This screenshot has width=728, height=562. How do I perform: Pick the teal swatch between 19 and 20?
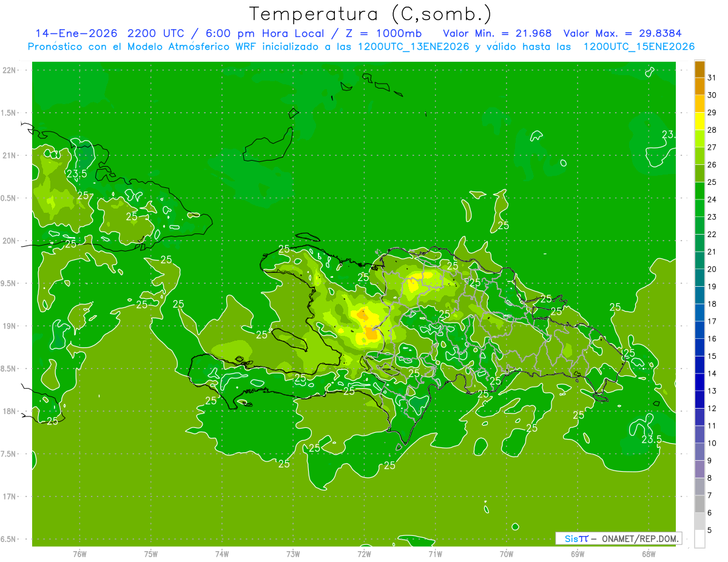pos(699,278)
